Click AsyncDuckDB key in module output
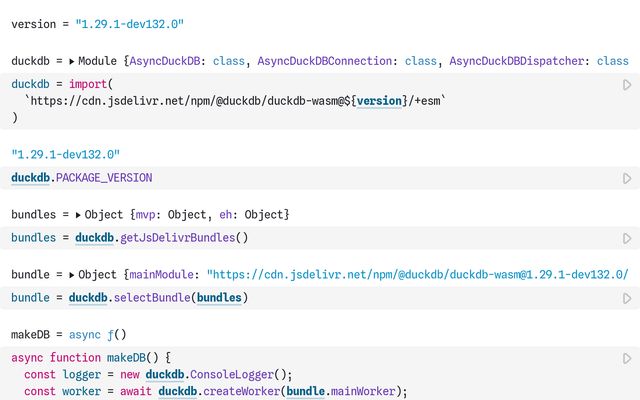Viewport: 640px width, 400px height. (164, 61)
